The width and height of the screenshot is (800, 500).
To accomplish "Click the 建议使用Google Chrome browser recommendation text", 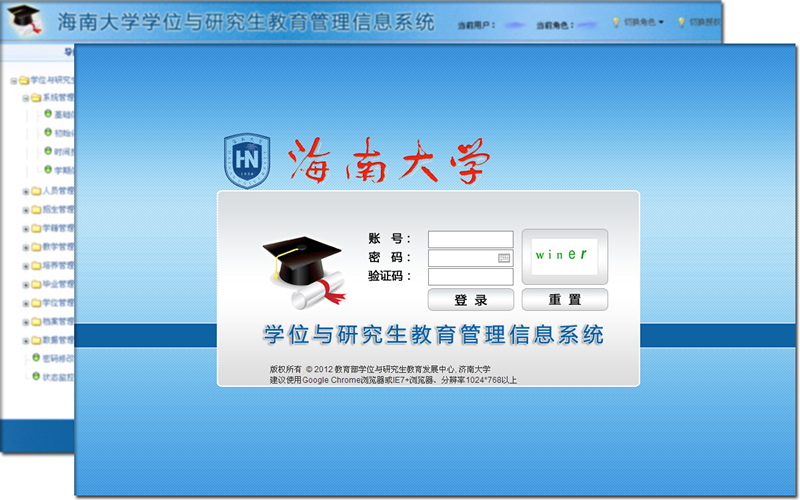I will 393,380.
